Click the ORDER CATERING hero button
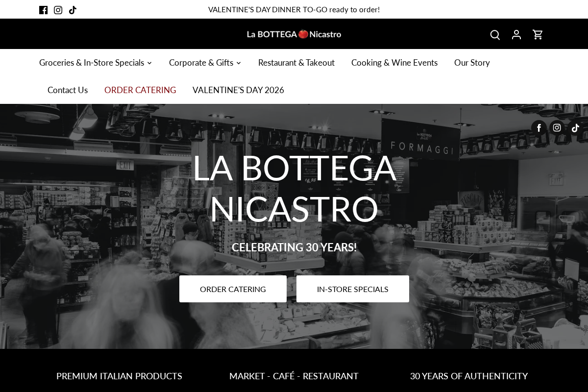588x392 pixels. point(233,289)
